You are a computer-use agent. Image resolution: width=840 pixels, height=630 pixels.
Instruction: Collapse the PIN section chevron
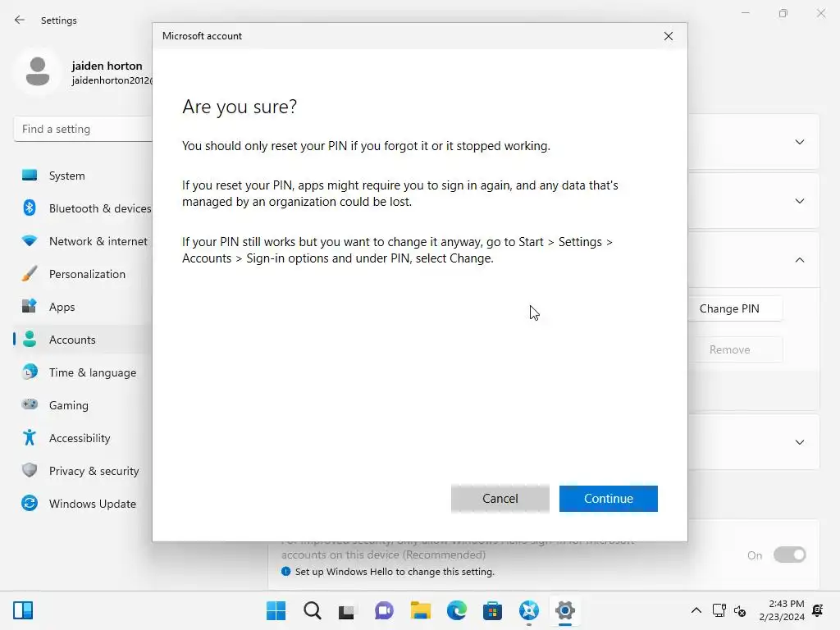point(799,260)
